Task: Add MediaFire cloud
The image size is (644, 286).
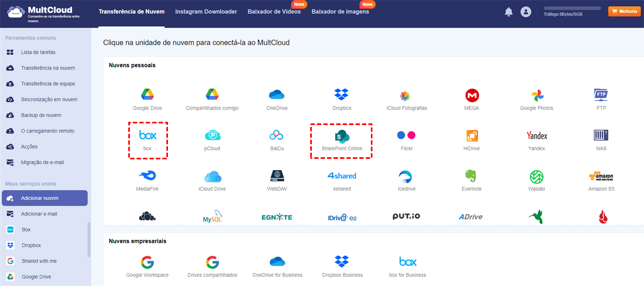Action: pyautogui.click(x=148, y=175)
